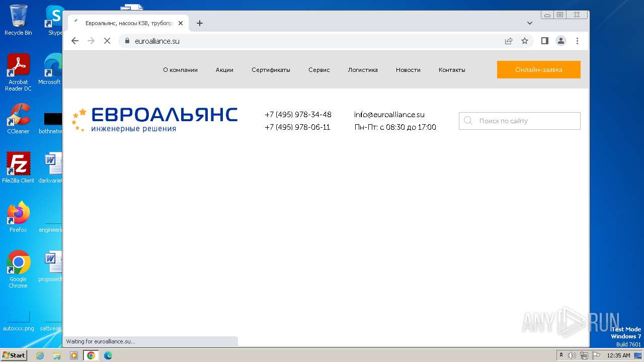Screen dimensions: 644x362
Task: Click working hours text Пн-Пт: с 08:30 до 17:00
Action: (395, 127)
